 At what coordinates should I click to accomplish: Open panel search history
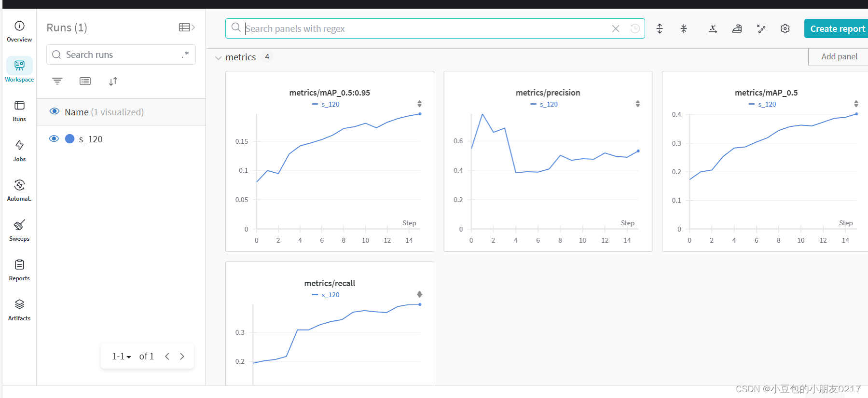pos(635,28)
